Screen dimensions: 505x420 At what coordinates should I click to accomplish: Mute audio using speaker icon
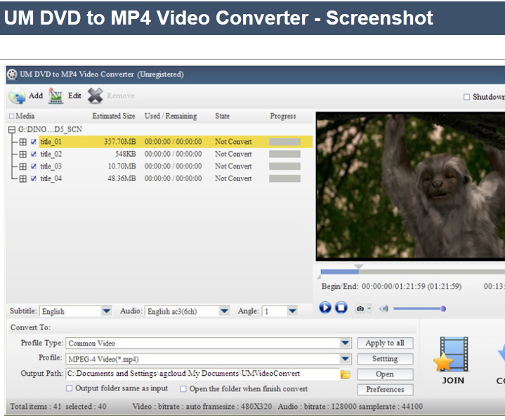[x=383, y=309]
